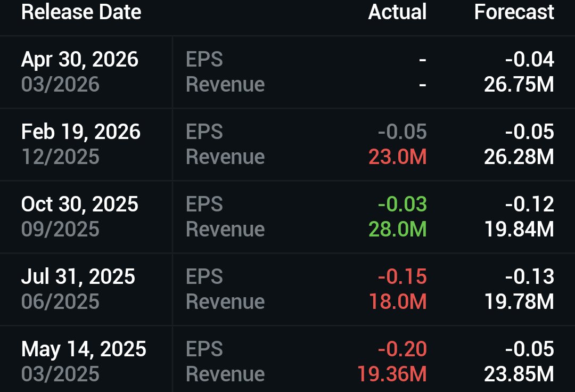575x392 pixels.
Task: Click the Actual column header
Action: [x=397, y=12]
